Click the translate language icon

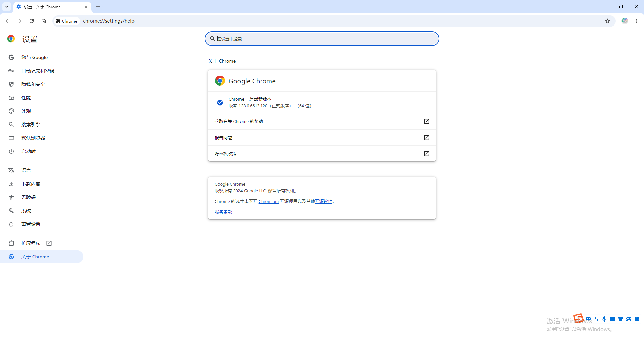(11, 170)
